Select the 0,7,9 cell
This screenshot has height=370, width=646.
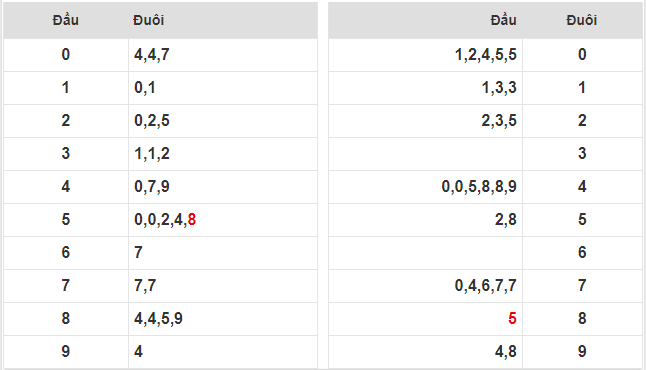pos(223,187)
